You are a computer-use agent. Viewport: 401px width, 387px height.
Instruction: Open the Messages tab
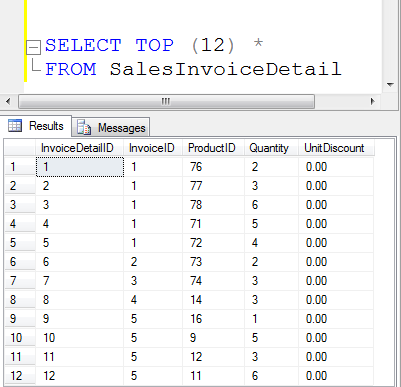(111, 127)
